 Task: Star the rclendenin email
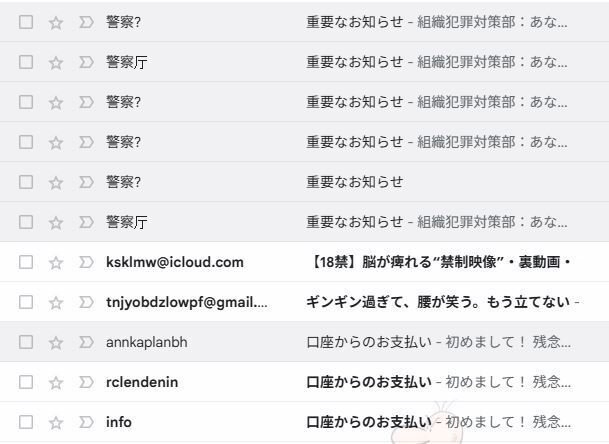(56, 382)
